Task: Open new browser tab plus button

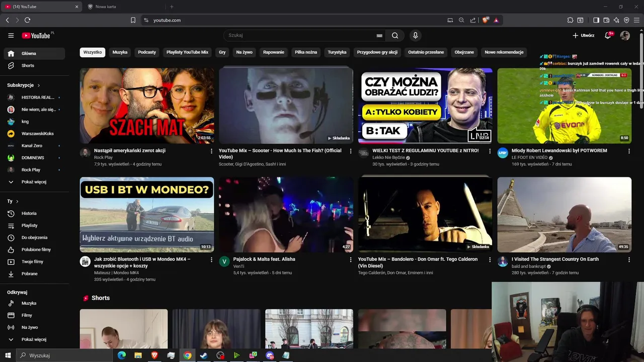Action: [172, 7]
